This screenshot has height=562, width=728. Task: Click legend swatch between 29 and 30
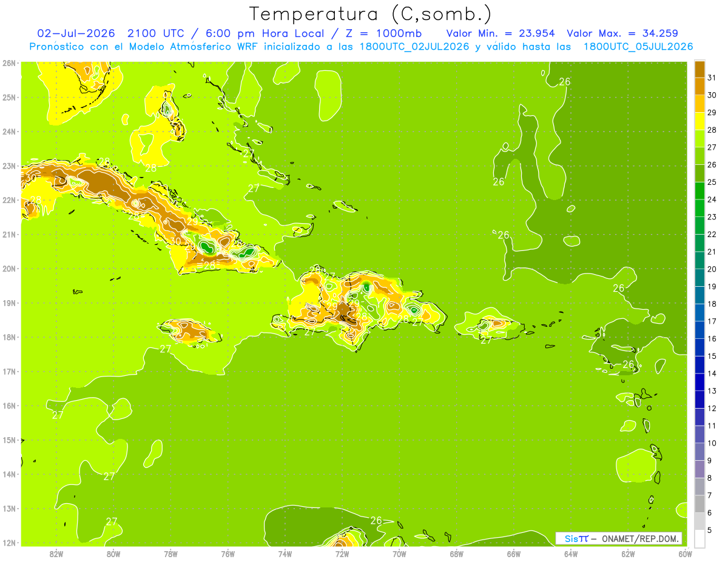(699, 104)
